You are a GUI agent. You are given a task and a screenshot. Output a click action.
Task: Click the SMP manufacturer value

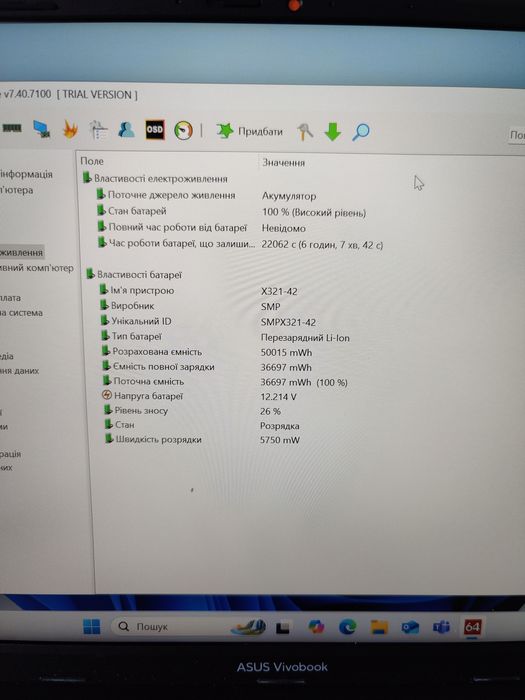click(271, 307)
